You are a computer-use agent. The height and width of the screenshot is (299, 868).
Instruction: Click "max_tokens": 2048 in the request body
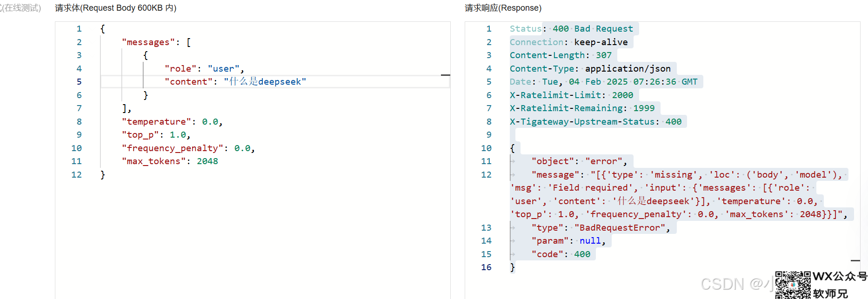coord(170,161)
